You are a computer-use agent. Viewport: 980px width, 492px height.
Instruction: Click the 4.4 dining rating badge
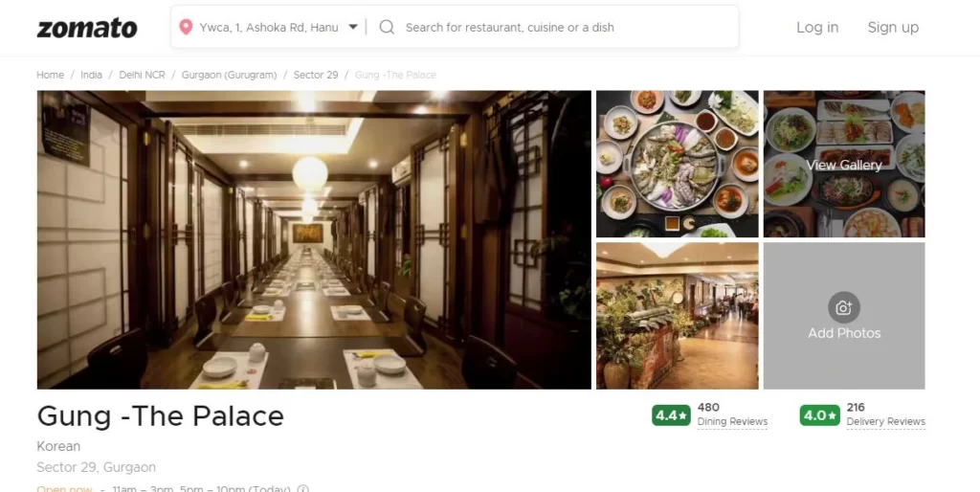click(671, 415)
